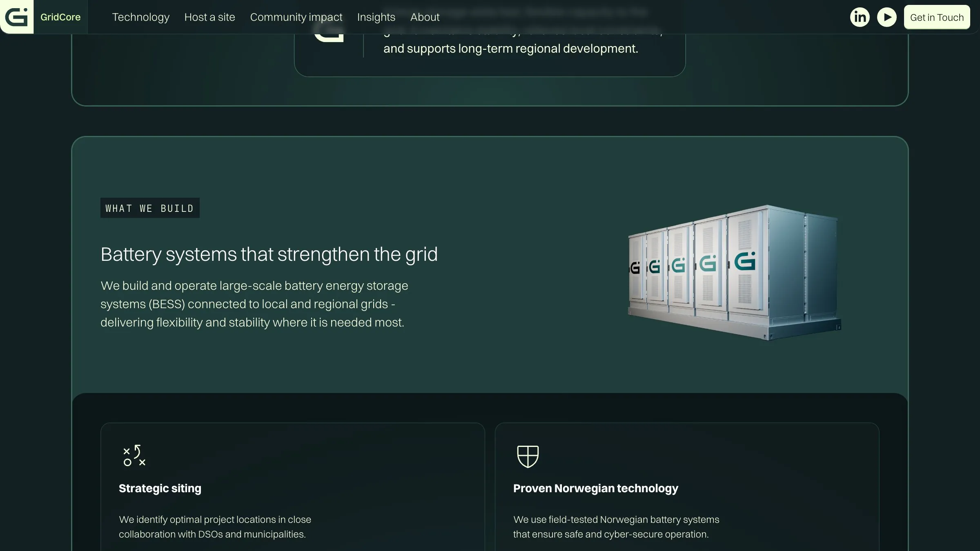The height and width of the screenshot is (551, 980).
Task: Click the battery container units image
Action: 734,273
